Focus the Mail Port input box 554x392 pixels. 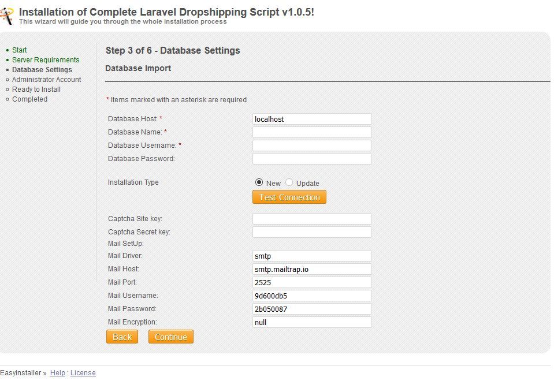pos(312,282)
